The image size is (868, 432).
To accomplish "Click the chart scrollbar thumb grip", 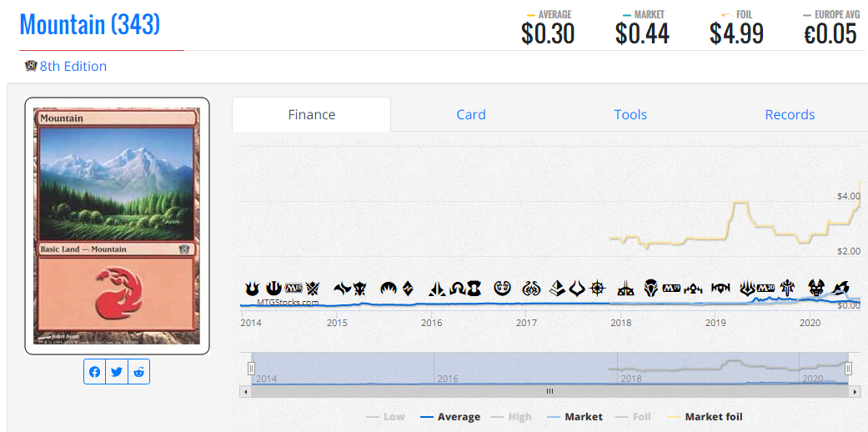I will point(549,391).
